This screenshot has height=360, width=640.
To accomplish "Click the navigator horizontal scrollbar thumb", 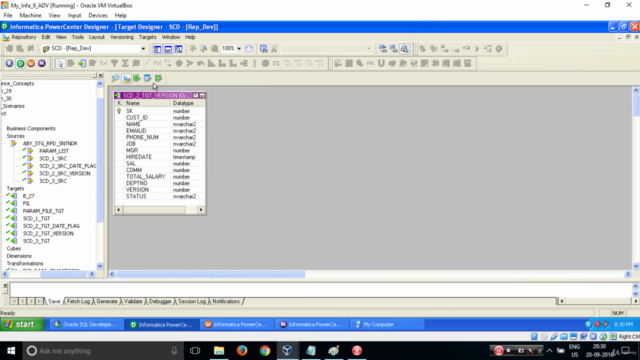I will click(x=63, y=274).
